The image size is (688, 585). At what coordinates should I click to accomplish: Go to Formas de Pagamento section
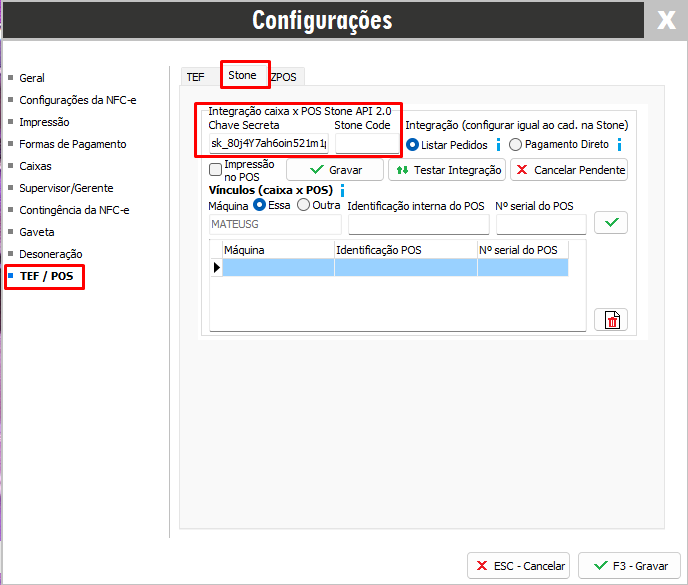pyautogui.click(x=72, y=144)
